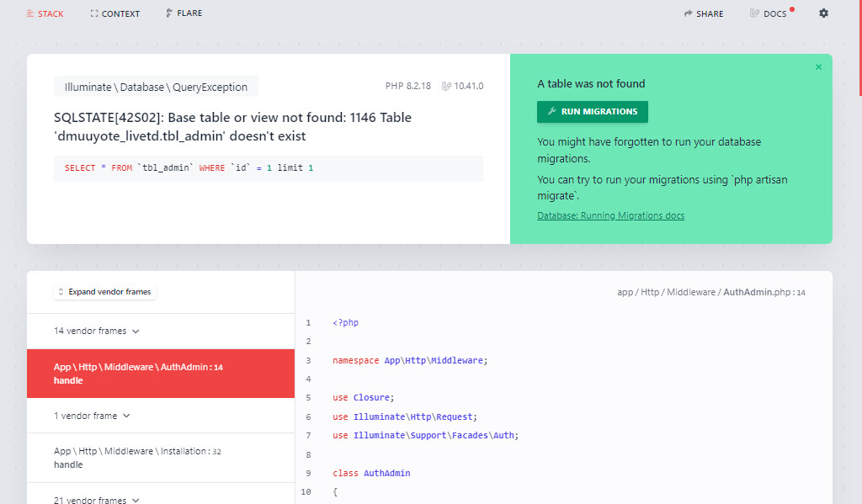
Task: Open Database: Running Migrations docs link
Action: (610, 215)
